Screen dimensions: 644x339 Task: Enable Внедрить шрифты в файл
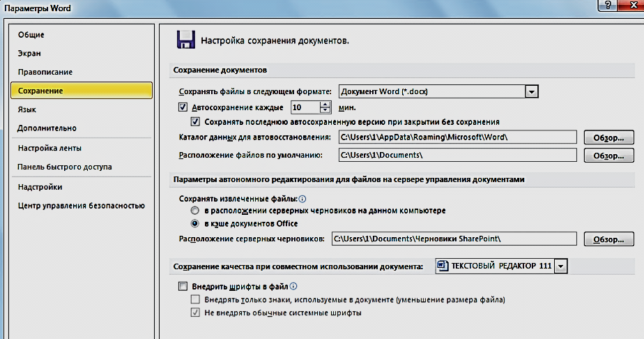click(x=183, y=287)
